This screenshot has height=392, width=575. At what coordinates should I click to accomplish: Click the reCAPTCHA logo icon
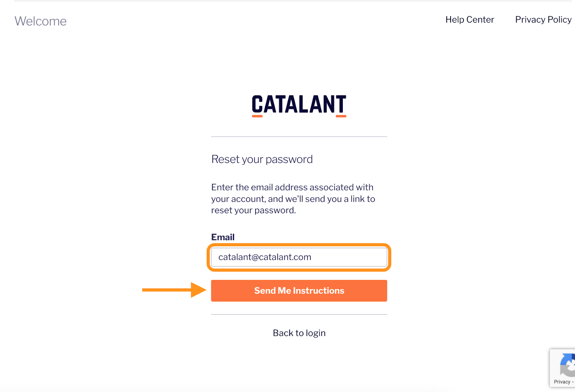click(567, 365)
